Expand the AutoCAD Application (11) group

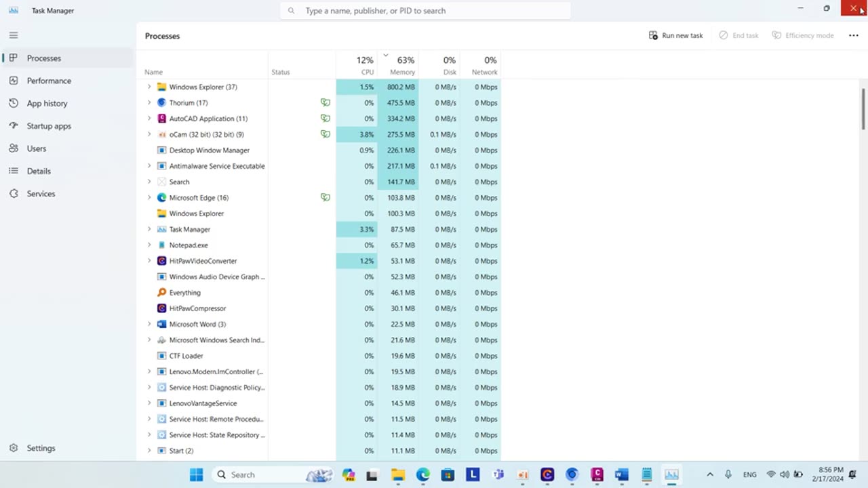tap(149, 119)
